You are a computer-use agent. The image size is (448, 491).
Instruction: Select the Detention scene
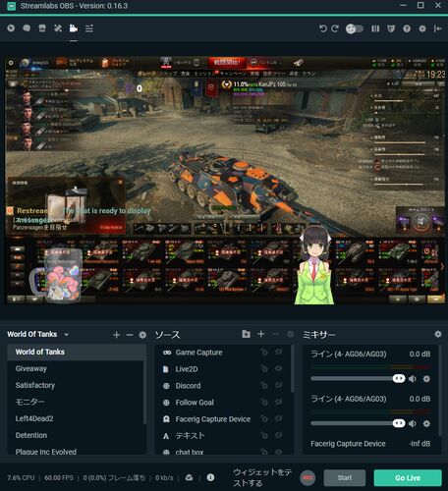[76, 435]
